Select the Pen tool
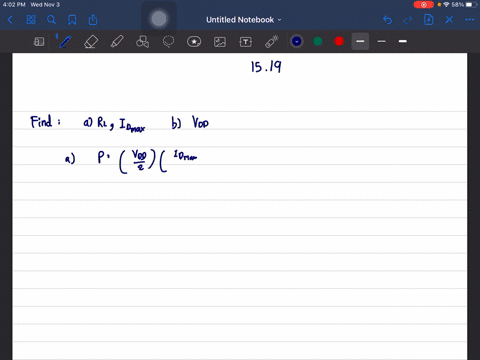 pos(65,42)
